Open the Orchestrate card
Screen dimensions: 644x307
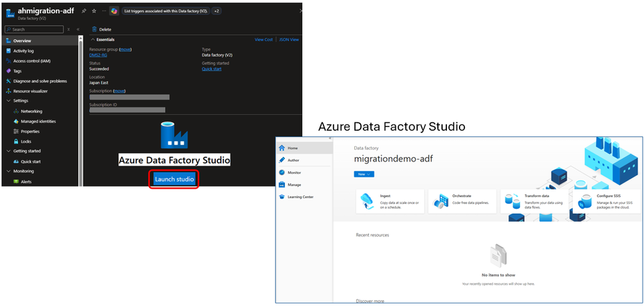click(462, 201)
